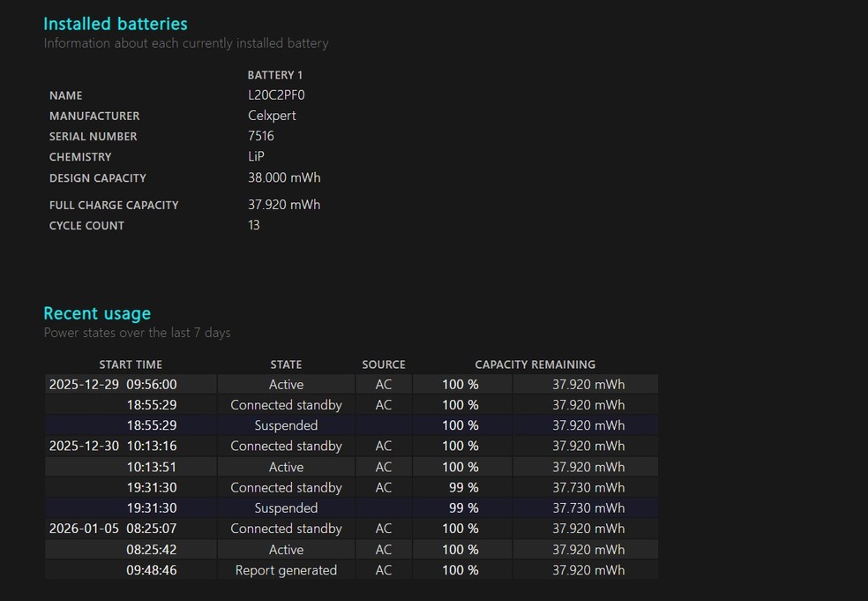Image resolution: width=868 pixels, height=601 pixels.
Task: Select the 2025-12-29 09:56:00 start time cell
Action: 113,385
